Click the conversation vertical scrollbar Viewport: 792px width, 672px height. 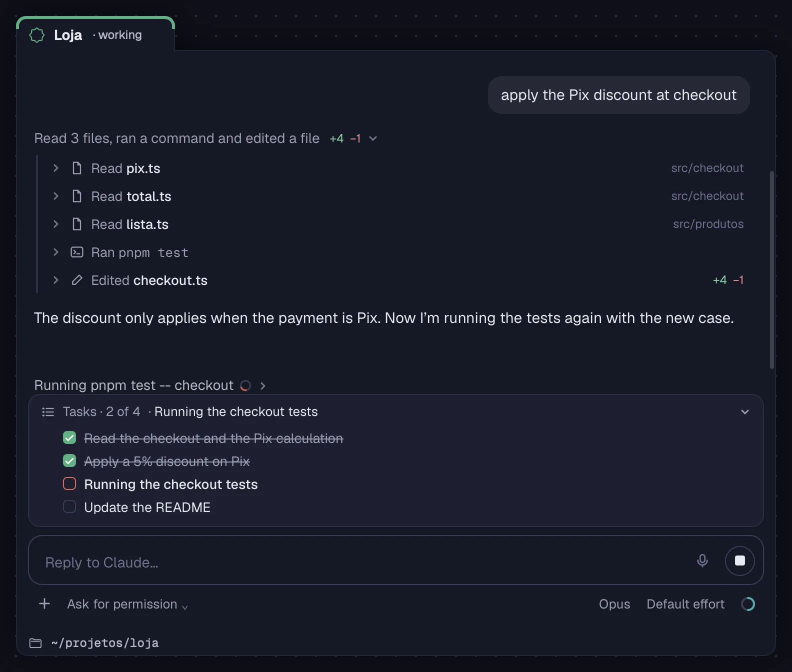click(772, 270)
